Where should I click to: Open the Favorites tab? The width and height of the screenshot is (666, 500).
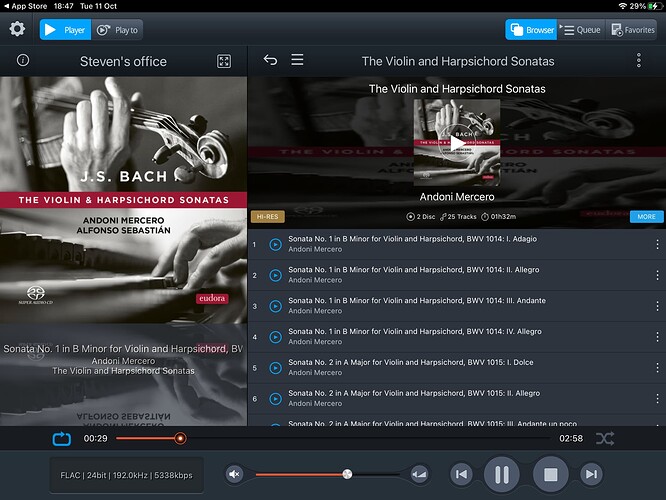(x=633, y=30)
